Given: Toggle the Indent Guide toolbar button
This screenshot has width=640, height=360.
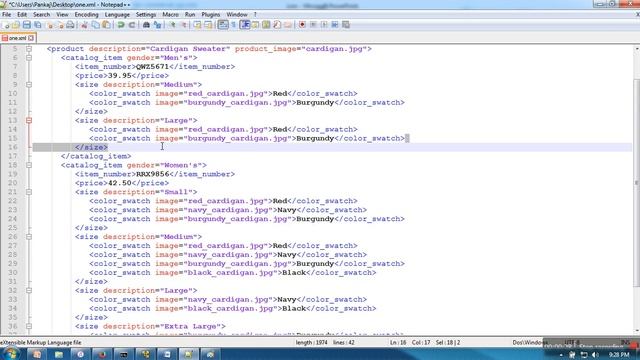Looking at the screenshot, I should coord(244,25).
